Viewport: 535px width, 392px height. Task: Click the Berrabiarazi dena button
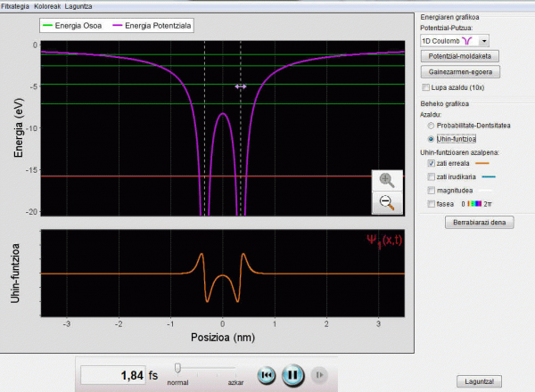481,222
